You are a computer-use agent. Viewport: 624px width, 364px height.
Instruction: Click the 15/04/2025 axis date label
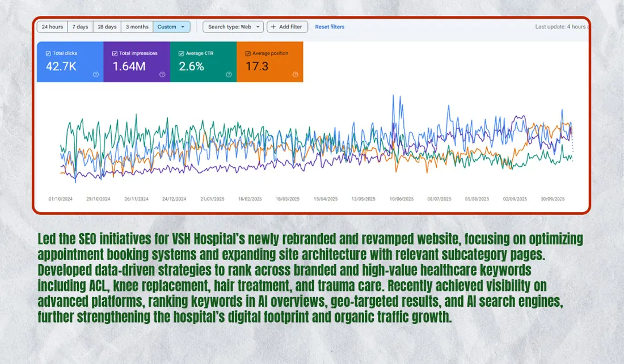click(x=326, y=199)
